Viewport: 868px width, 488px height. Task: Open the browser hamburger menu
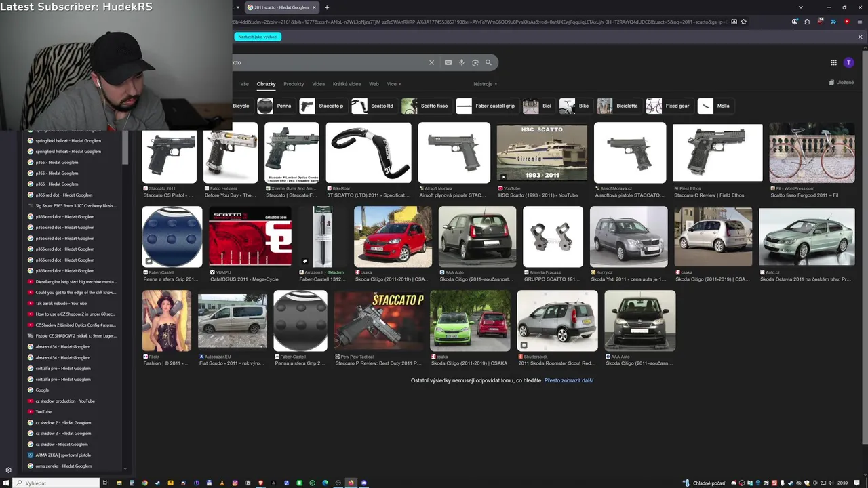click(x=860, y=22)
